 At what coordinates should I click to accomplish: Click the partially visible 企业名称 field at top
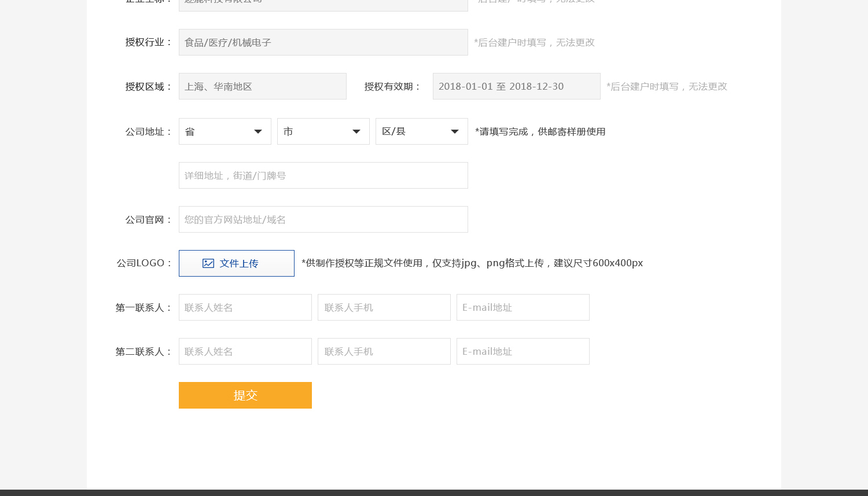(x=323, y=5)
